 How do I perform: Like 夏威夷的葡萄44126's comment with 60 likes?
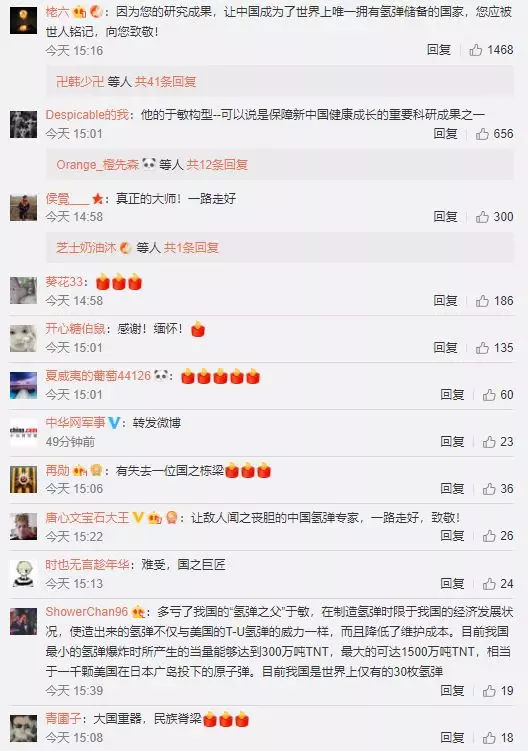[489, 395]
